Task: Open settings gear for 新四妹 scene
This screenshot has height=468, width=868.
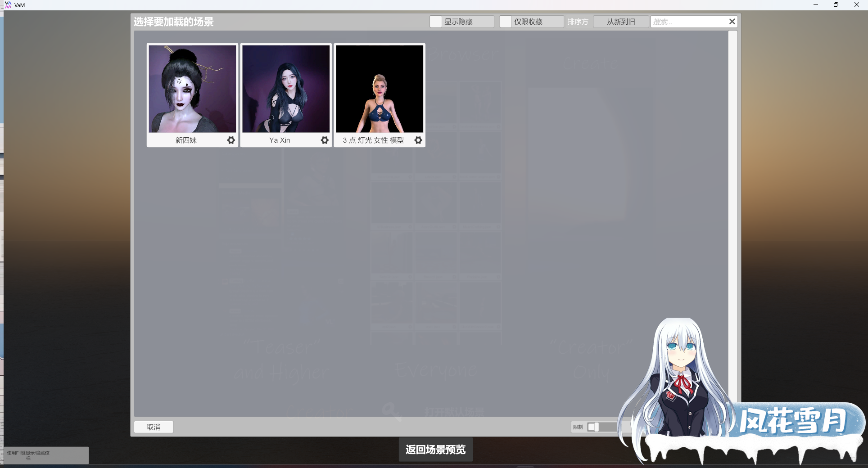Action: point(231,140)
